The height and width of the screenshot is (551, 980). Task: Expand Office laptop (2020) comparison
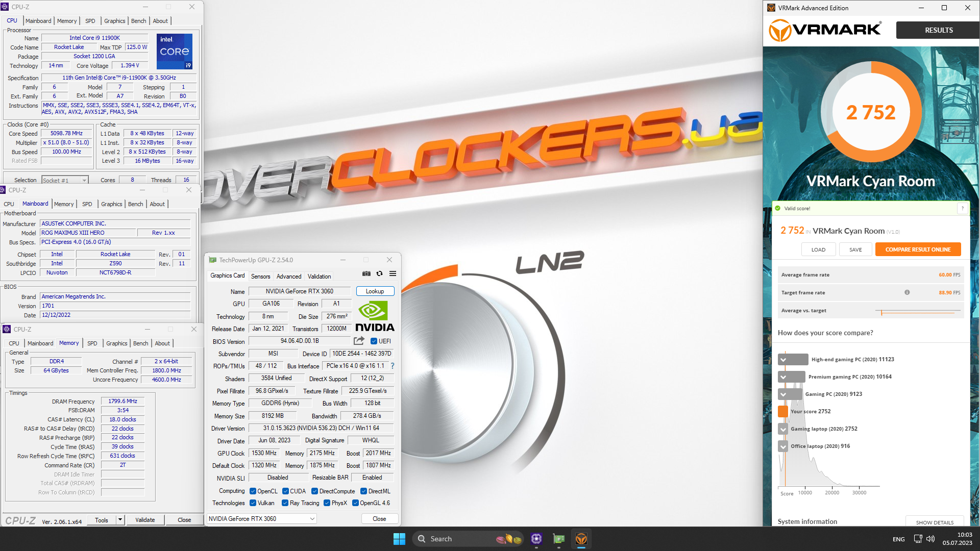coord(783,446)
